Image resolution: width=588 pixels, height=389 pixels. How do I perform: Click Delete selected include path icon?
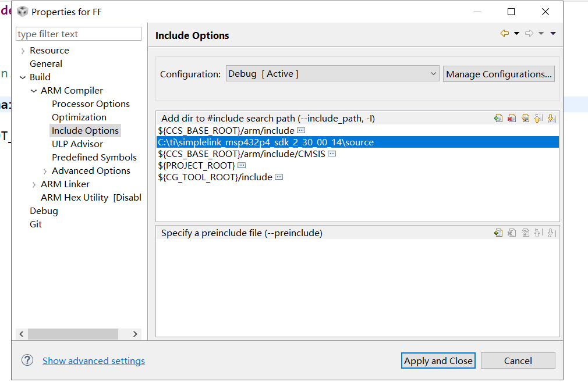(512, 118)
